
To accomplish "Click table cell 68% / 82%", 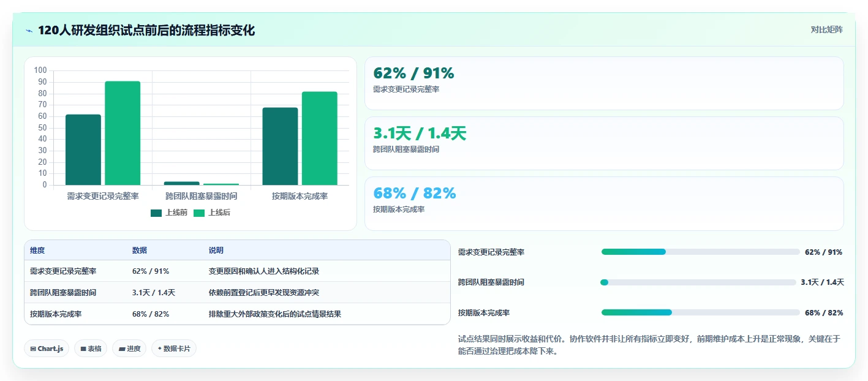I will (151, 314).
